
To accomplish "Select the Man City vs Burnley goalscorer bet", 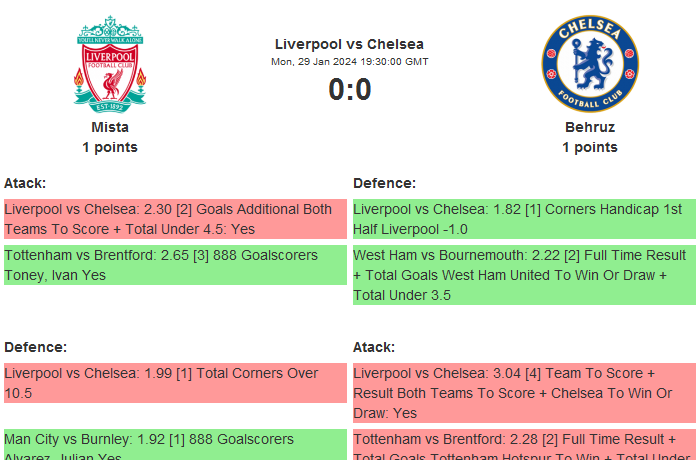I will [175, 445].
